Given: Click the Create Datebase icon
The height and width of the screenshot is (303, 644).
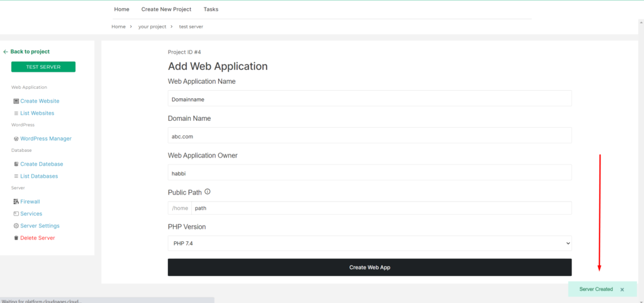Looking at the screenshot, I should click(x=16, y=164).
